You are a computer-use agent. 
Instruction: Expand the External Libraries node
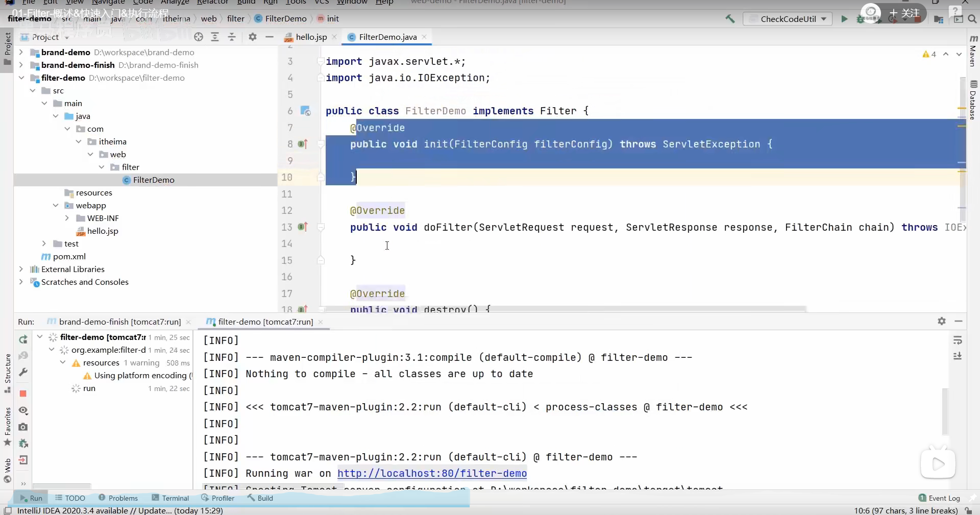[x=21, y=269]
